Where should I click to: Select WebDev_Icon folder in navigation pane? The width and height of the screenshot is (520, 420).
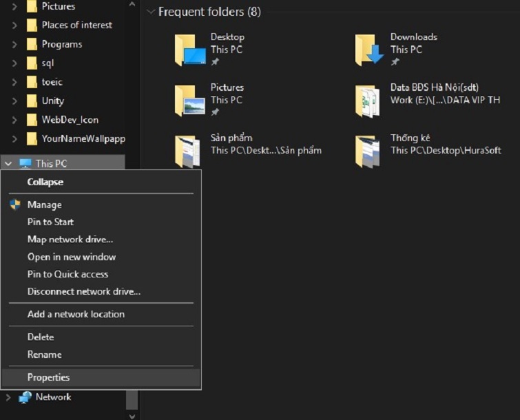pos(70,120)
